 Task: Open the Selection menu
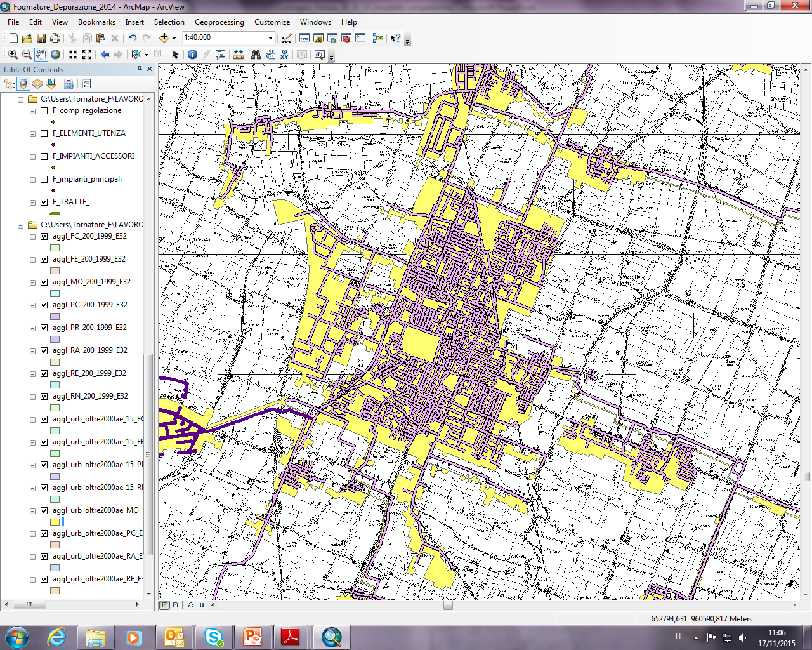pos(169,22)
